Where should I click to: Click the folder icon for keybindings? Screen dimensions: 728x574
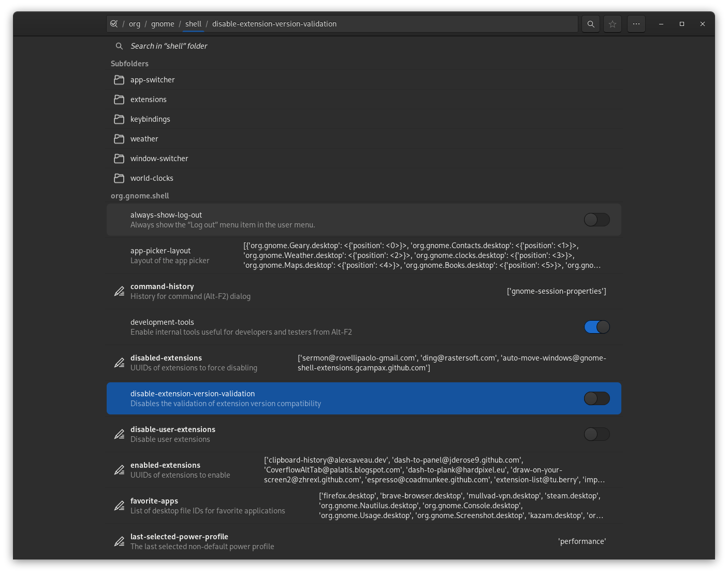(x=119, y=119)
